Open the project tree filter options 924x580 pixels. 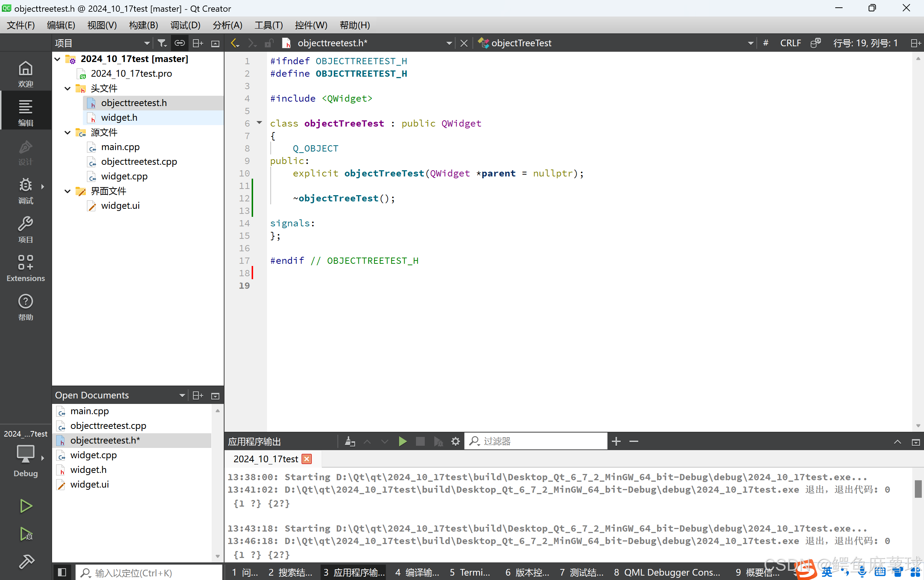pos(162,43)
